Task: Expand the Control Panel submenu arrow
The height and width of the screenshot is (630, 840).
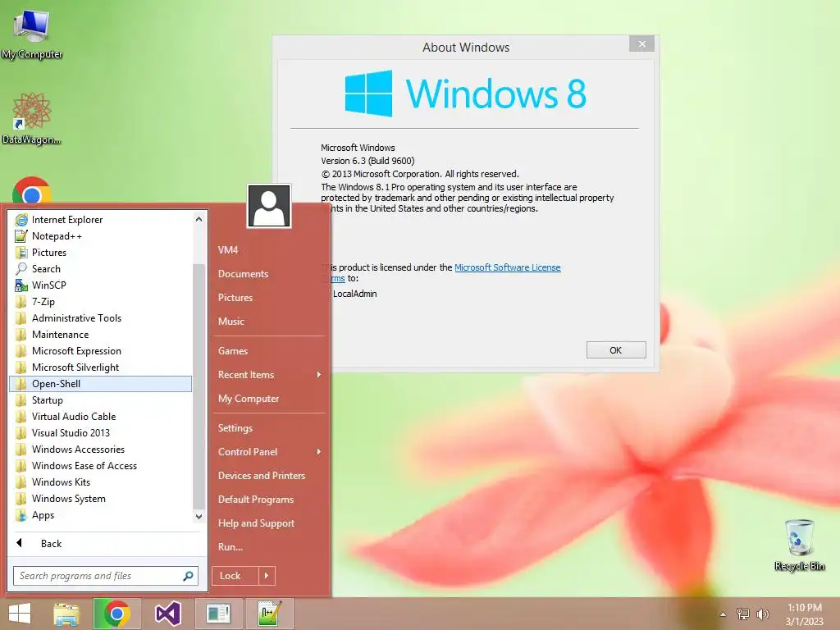Action: point(319,452)
